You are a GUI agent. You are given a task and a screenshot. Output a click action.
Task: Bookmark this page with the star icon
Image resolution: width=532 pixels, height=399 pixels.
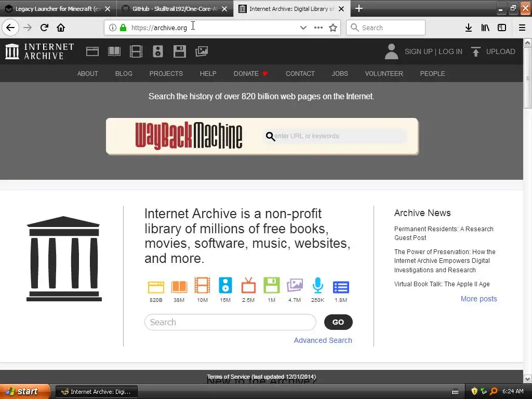pos(333,28)
